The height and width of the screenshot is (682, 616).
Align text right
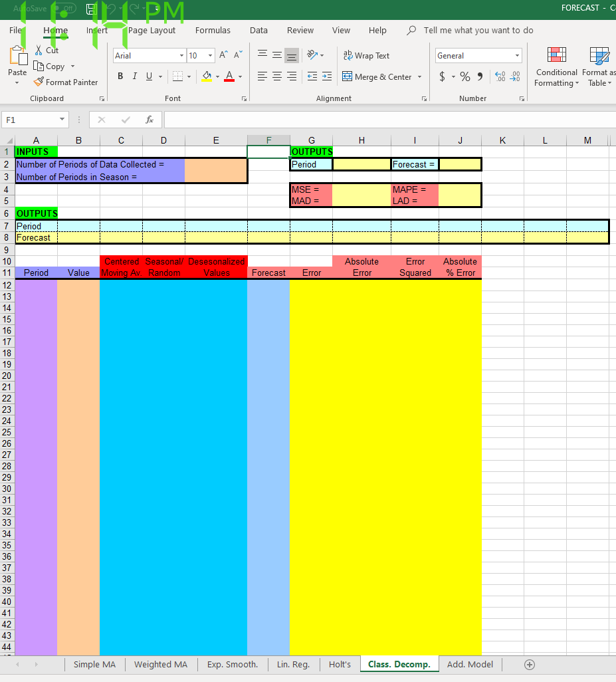coord(292,76)
